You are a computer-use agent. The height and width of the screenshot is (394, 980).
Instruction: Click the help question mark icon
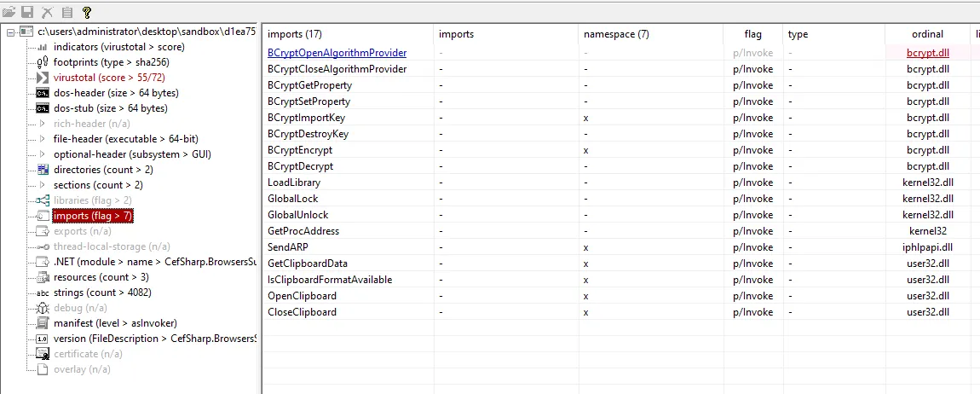pos(87,12)
